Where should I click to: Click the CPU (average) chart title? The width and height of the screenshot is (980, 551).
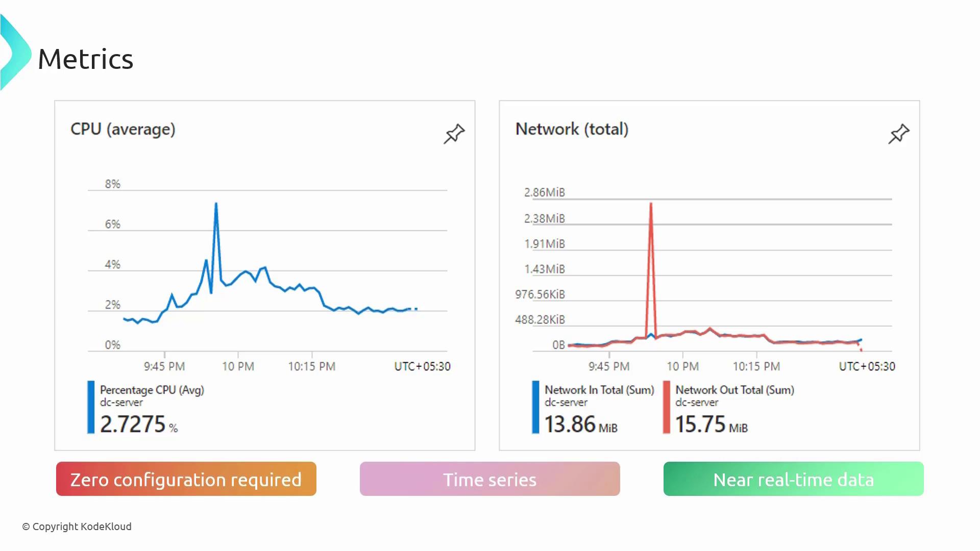123,129
